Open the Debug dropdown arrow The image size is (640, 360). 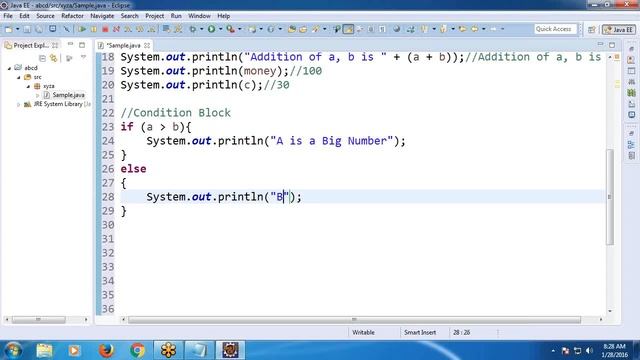[x=202, y=29]
